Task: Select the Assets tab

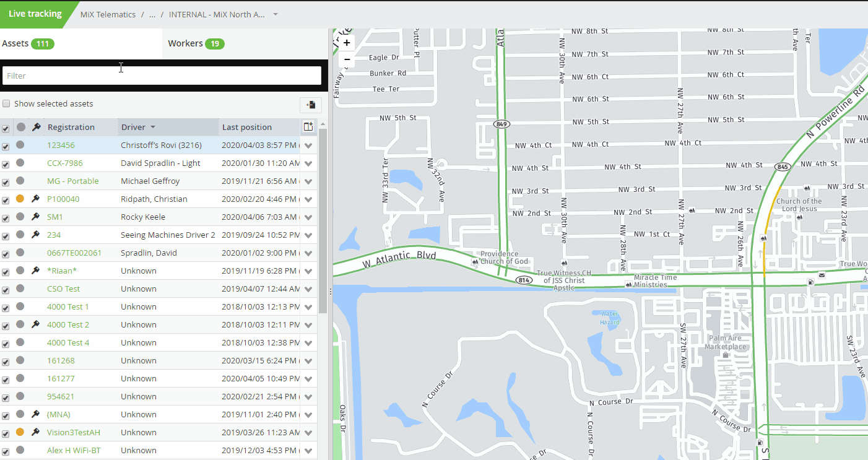Action: (28, 43)
